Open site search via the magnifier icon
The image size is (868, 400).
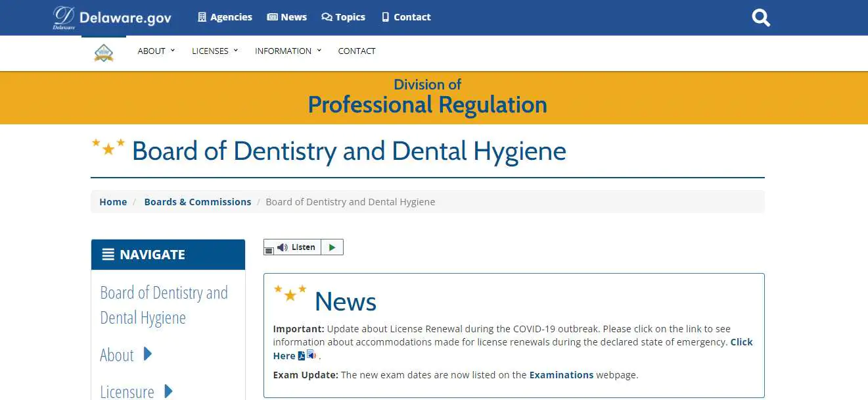[x=760, y=17]
